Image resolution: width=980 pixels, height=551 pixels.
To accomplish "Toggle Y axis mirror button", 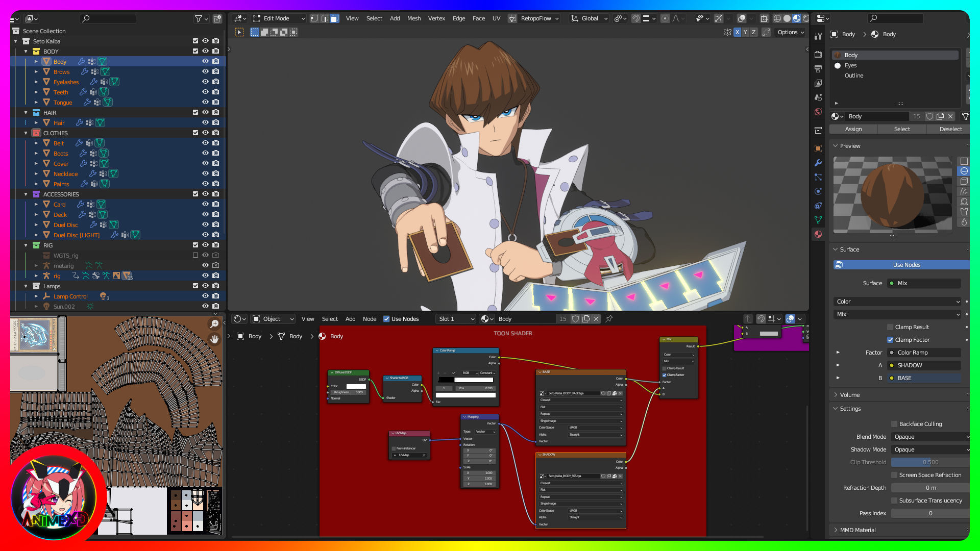I will [745, 32].
